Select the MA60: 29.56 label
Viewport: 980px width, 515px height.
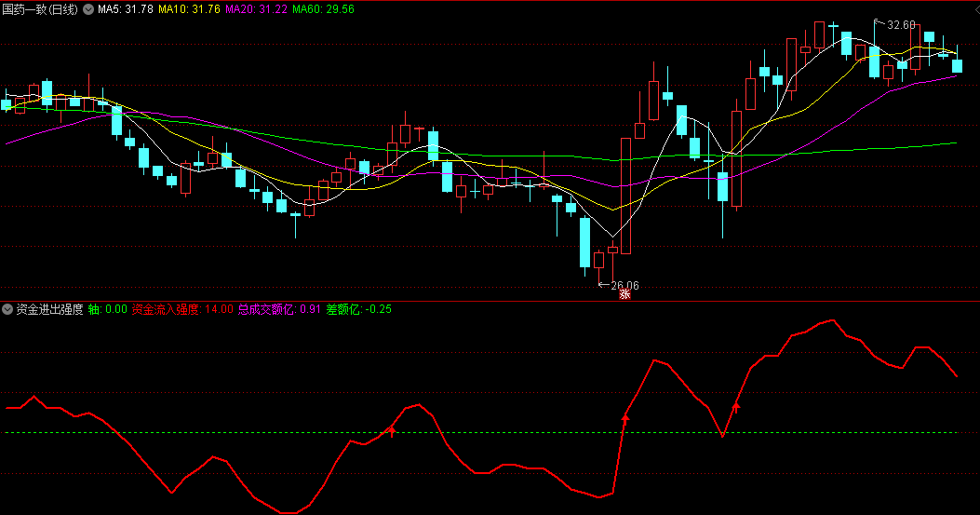click(x=323, y=9)
